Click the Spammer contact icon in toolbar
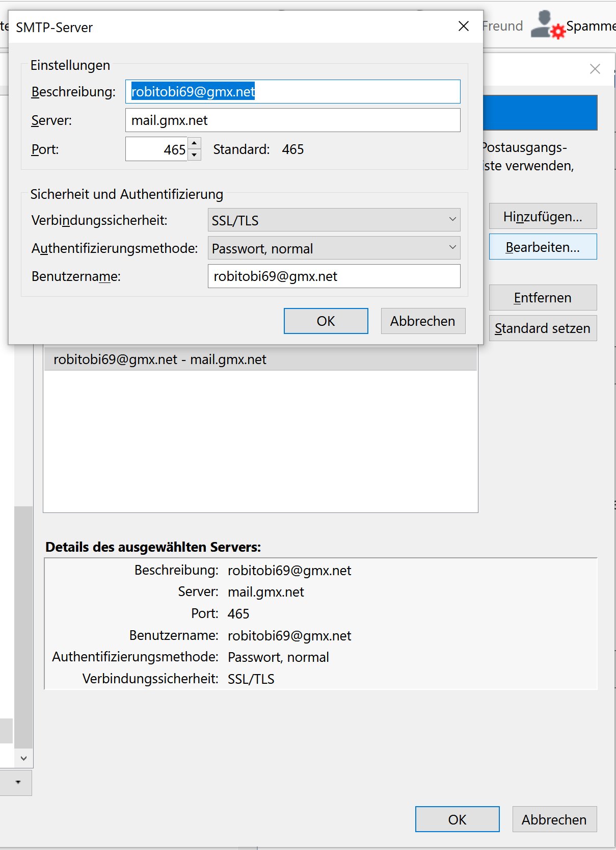This screenshot has height=850, width=616. point(548,25)
